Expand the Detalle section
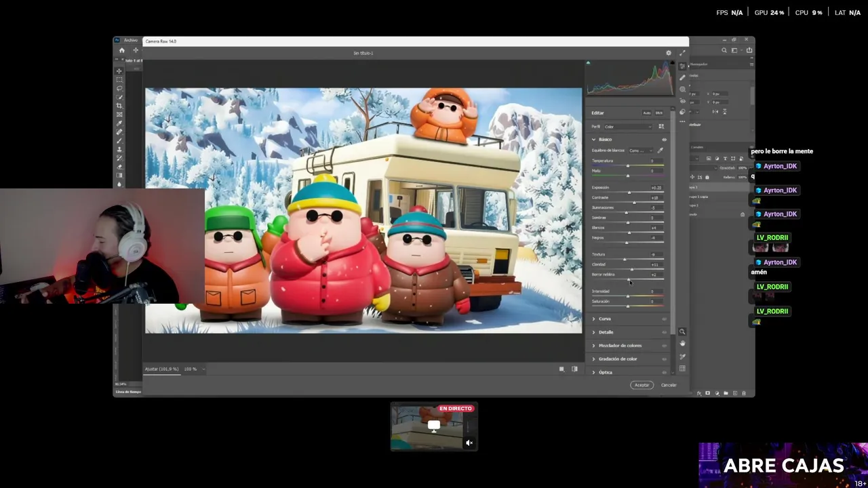This screenshot has width=868, height=488. (x=593, y=332)
